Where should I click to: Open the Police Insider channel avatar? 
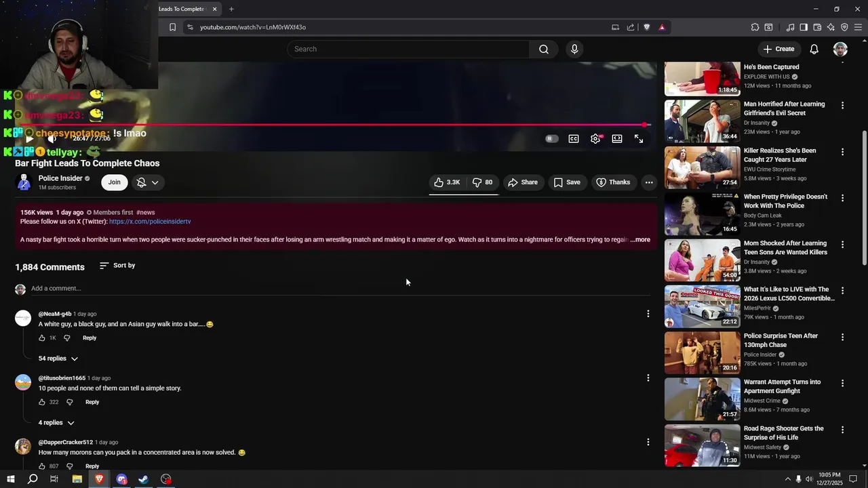[x=24, y=182]
